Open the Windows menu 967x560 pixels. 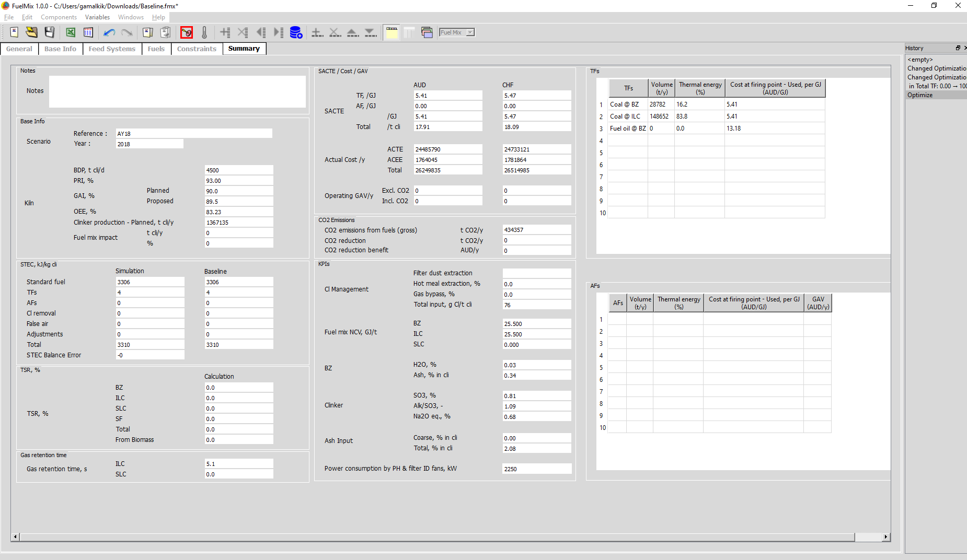click(x=131, y=17)
